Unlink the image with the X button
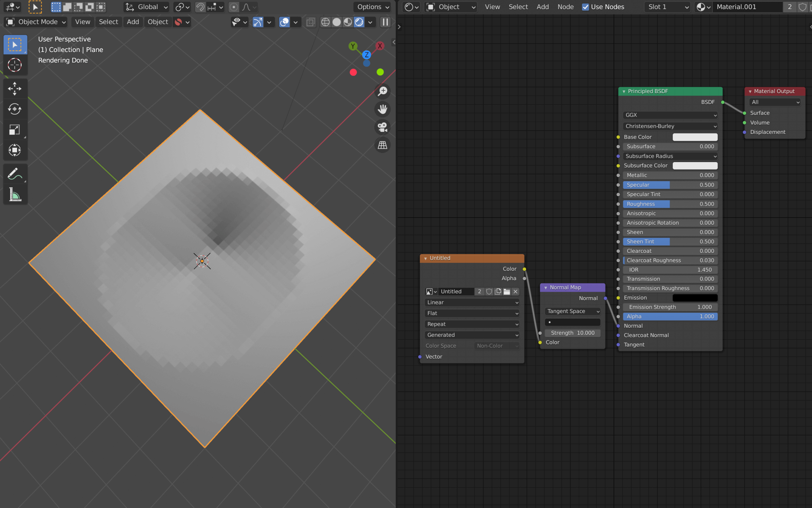This screenshot has height=508, width=812. click(515, 292)
